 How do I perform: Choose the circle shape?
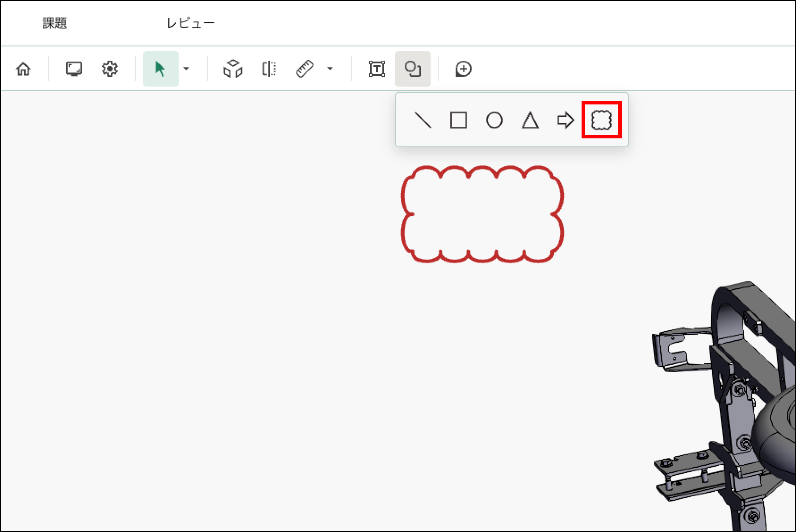pyautogui.click(x=494, y=120)
